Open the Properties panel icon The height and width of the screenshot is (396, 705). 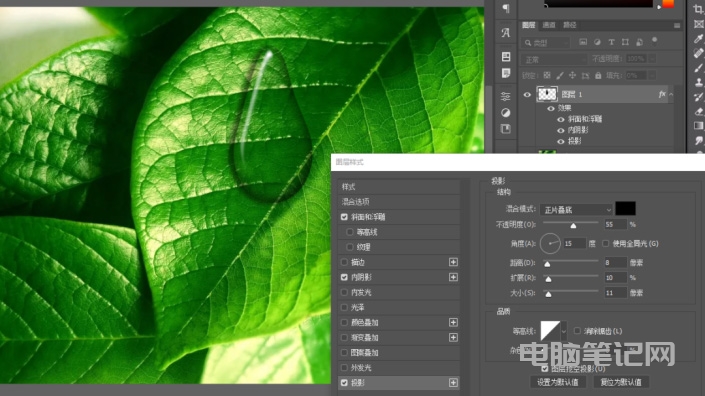(x=506, y=57)
